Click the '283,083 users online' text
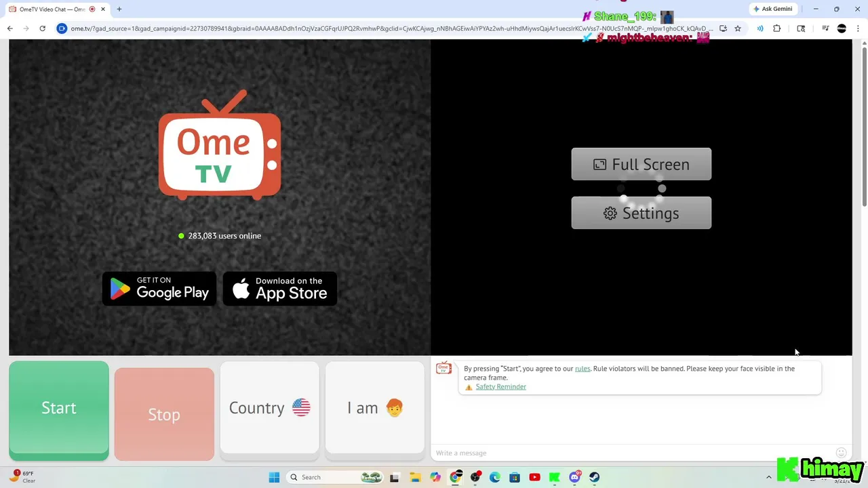The height and width of the screenshot is (488, 868). pyautogui.click(x=224, y=236)
